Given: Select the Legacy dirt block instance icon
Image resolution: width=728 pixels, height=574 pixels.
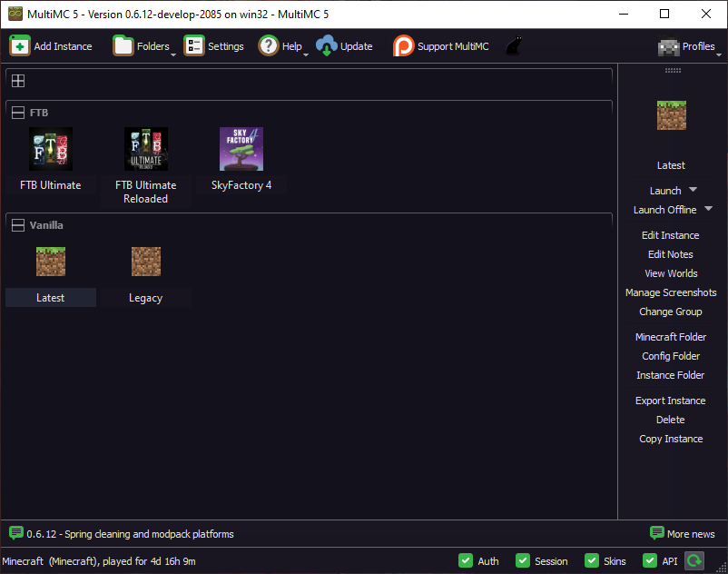Looking at the screenshot, I should 146,262.
